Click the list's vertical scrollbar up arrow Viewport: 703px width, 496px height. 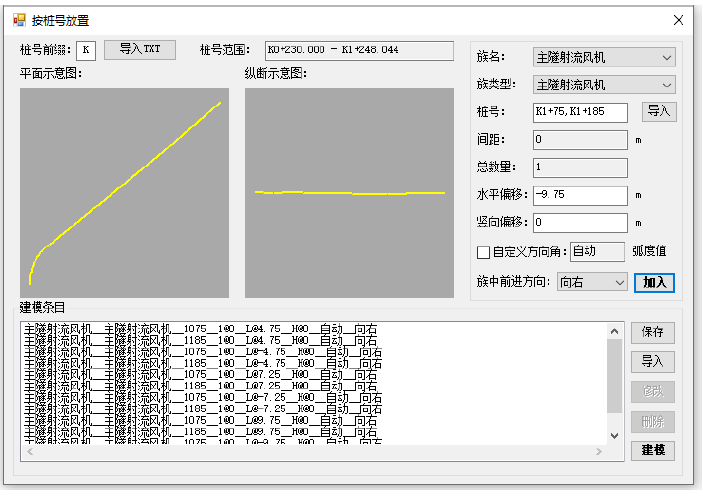coord(614,331)
